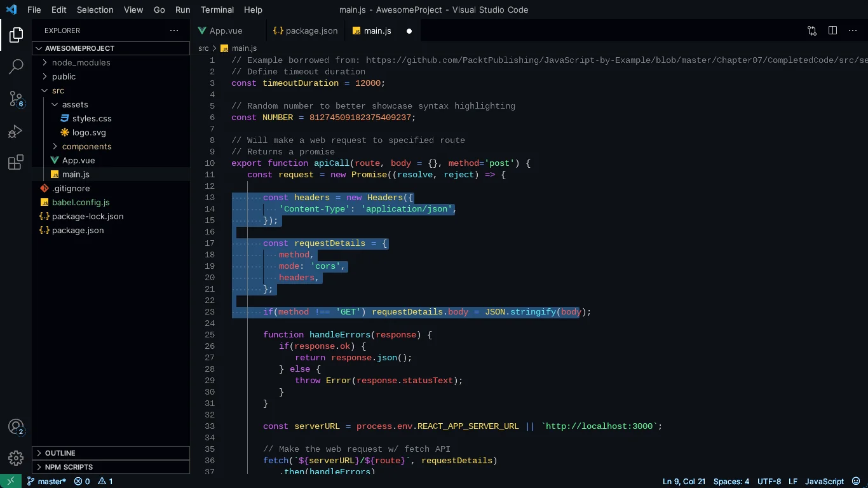This screenshot has height=488, width=868.
Task: Click the GitHub URL in line 1 comment
Action: click(x=616, y=60)
